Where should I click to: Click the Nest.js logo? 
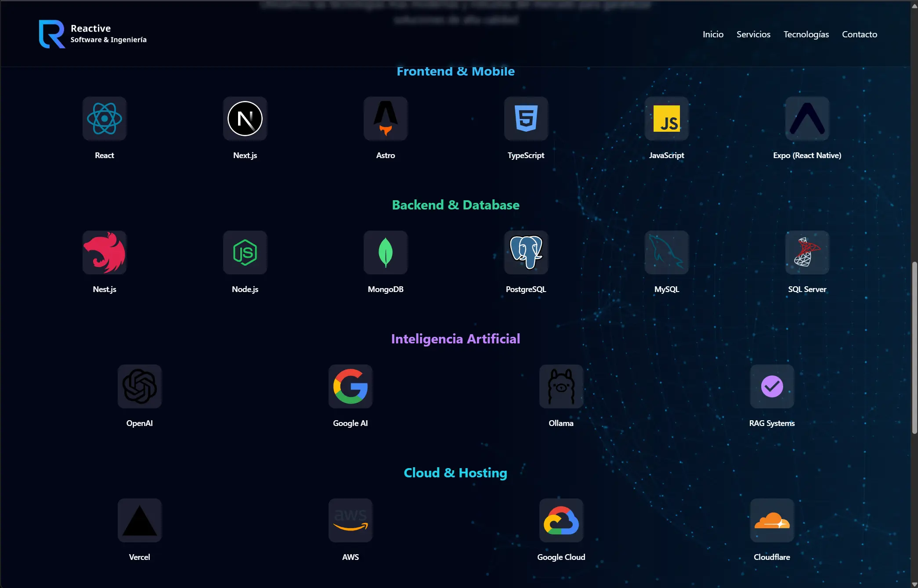(x=105, y=253)
